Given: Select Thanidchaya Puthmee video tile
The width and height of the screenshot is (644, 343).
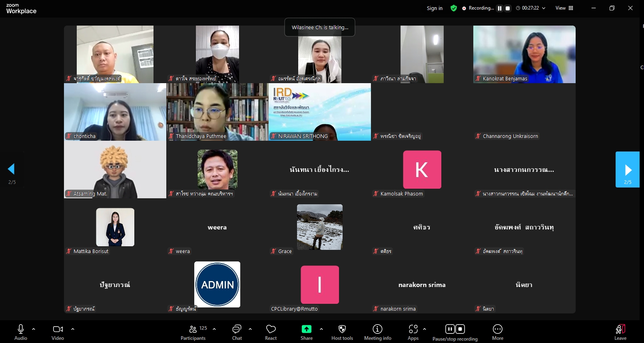Looking at the screenshot, I should coord(217,112).
